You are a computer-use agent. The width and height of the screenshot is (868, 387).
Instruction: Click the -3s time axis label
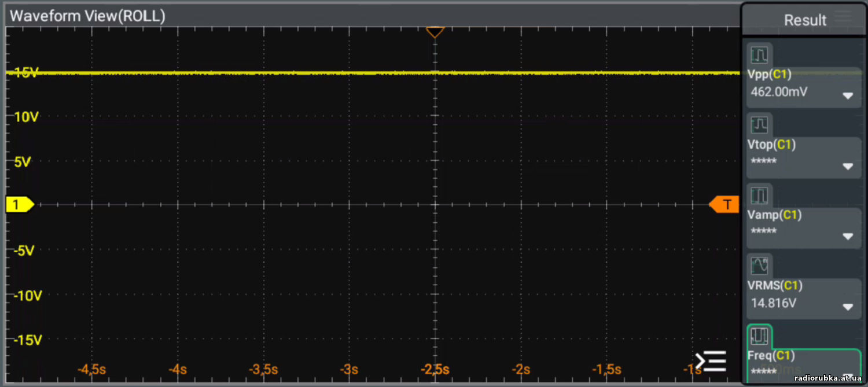click(350, 369)
